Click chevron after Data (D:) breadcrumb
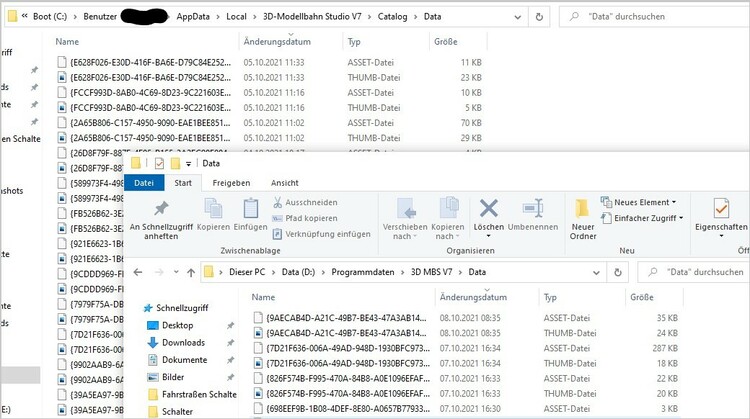Image resolution: width=750 pixels, height=419 pixels. click(323, 273)
